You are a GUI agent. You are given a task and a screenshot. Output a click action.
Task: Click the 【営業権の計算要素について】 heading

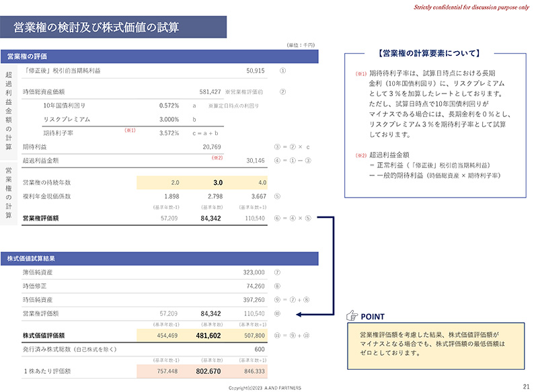(x=429, y=53)
